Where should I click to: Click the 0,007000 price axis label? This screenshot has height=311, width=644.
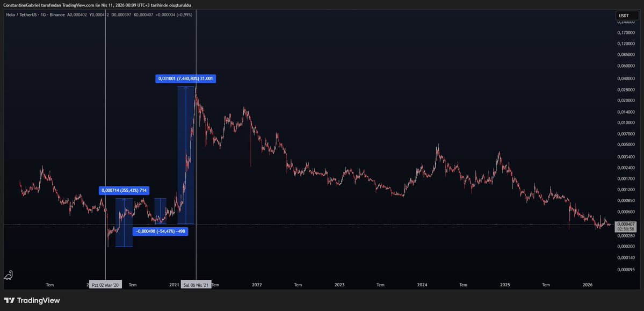pos(627,134)
